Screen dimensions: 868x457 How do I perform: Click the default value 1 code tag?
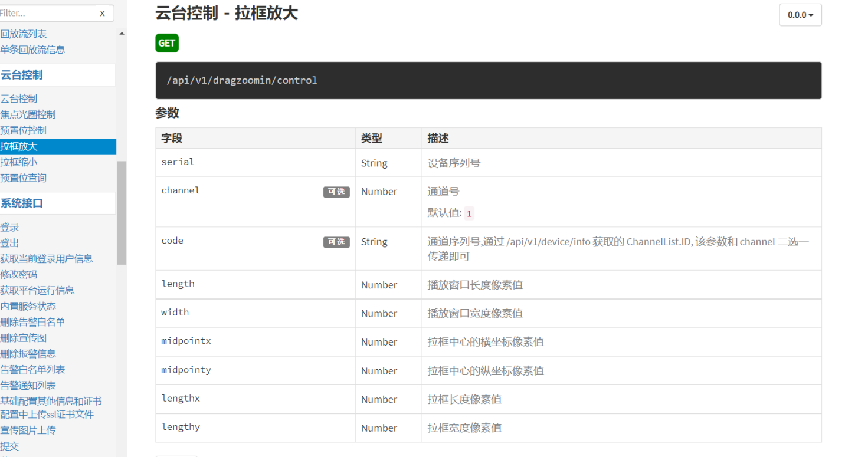pyautogui.click(x=469, y=213)
